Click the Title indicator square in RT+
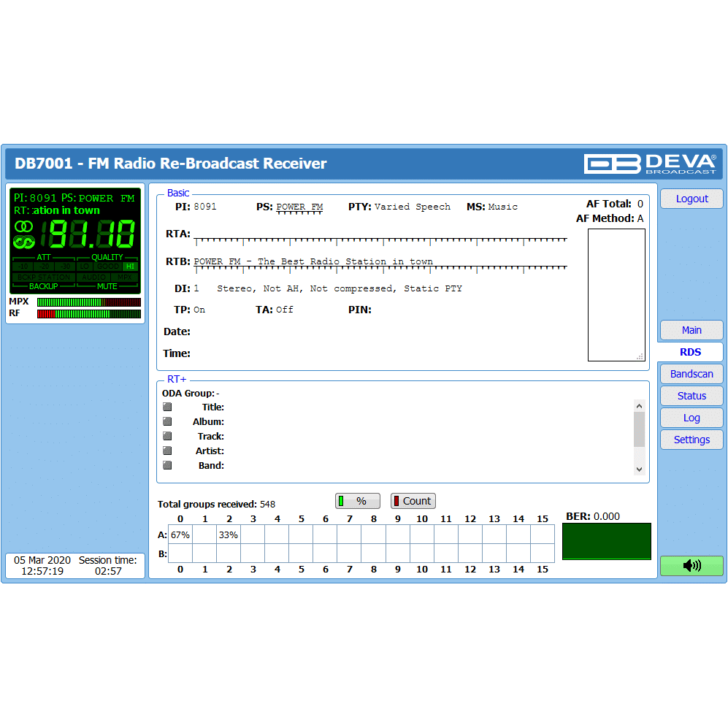The image size is (728, 728). 167,407
